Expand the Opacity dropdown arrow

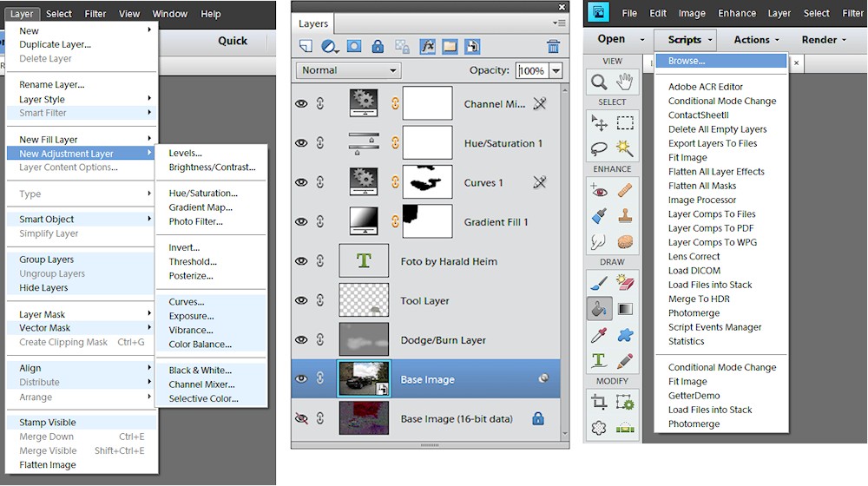(555, 71)
